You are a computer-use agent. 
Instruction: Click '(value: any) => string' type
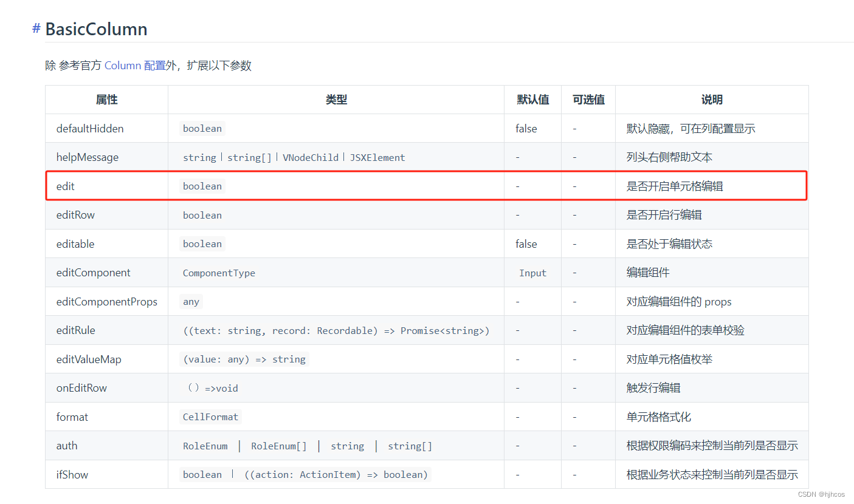[244, 359]
